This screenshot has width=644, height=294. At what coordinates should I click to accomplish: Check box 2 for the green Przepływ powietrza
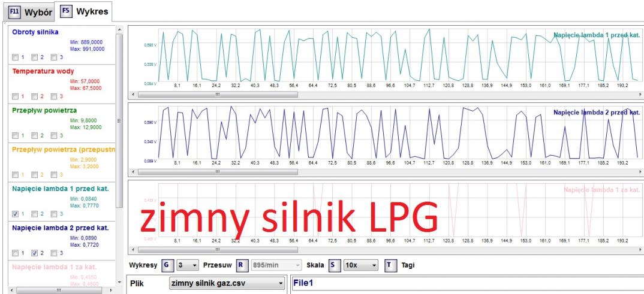pyautogui.click(x=35, y=136)
